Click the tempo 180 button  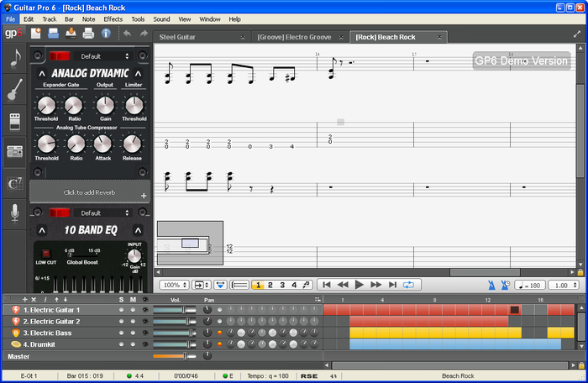(x=530, y=285)
